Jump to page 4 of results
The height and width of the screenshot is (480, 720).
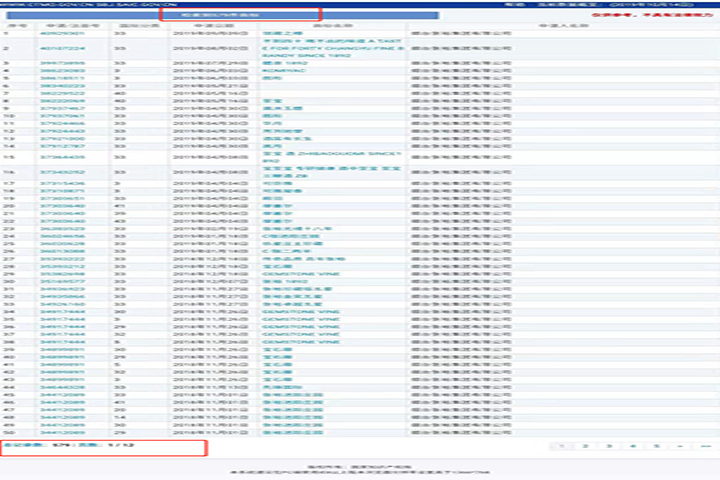pyautogui.click(x=633, y=445)
